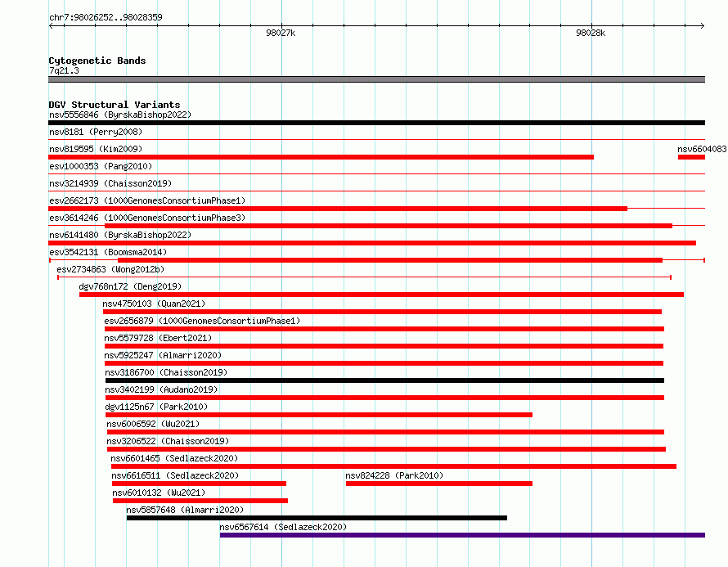
Task: Click esv2662173 (1000GenomesConsortiumPhase1) label
Action: (x=147, y=200)
